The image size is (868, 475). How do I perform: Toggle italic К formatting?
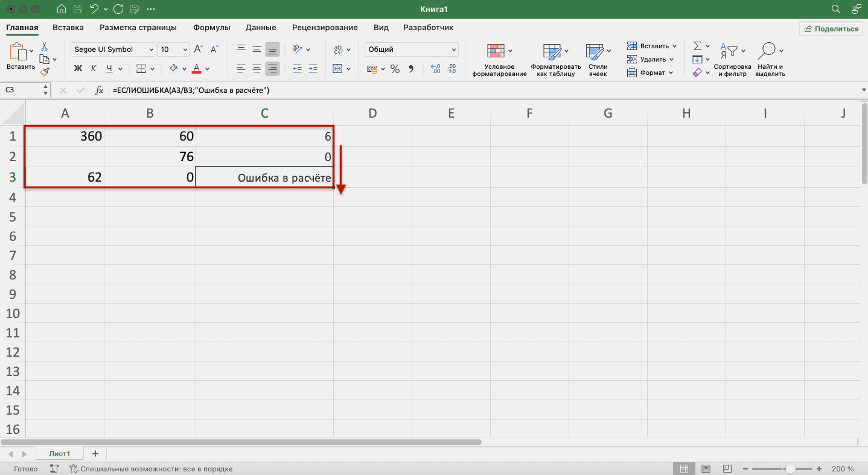(94, 69)
